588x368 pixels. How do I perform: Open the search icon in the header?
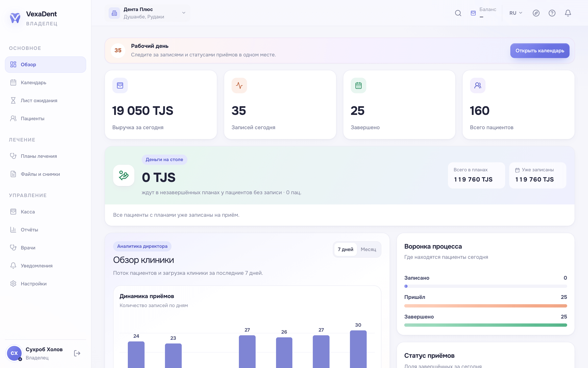coord(458,13)
